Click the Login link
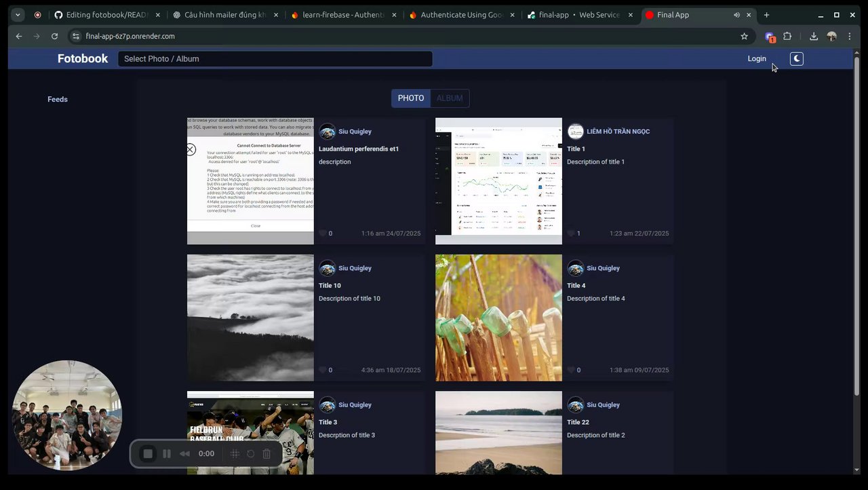868x490 pixels. 757,59
